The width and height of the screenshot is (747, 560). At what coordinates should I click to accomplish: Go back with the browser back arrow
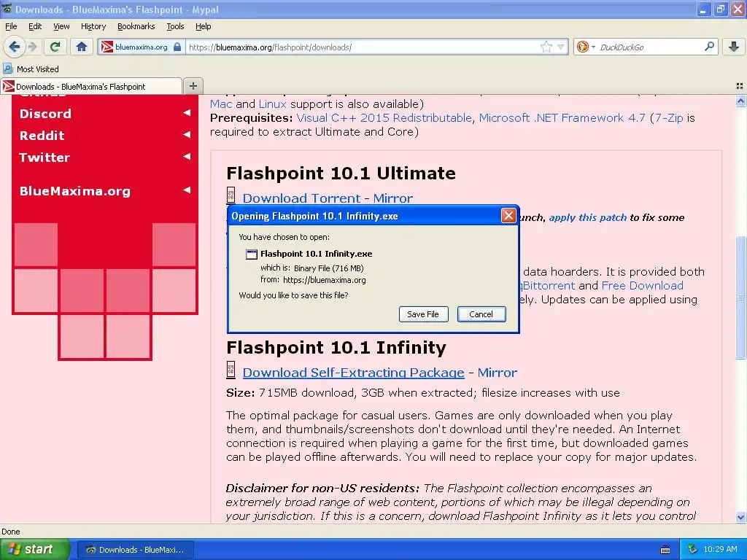click(15, 47)
